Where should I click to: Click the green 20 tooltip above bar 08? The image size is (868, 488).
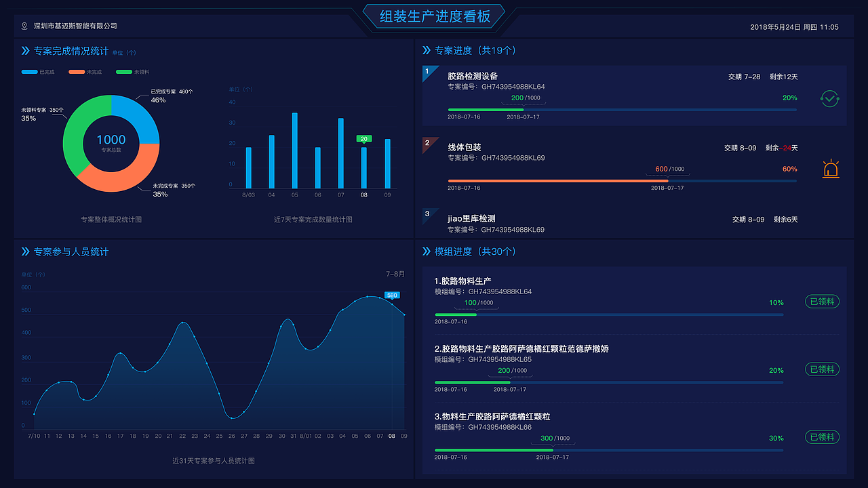click(364, 138)
